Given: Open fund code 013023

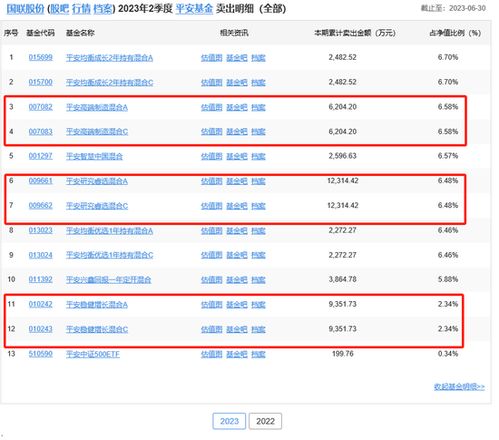Looking at the screenshot, I should click(41, 230).
